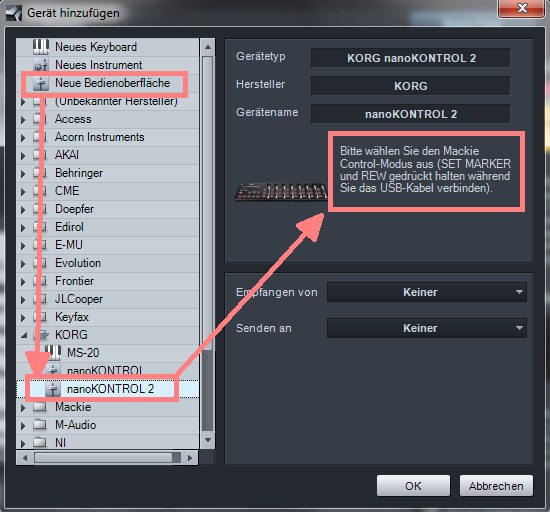The image size is (550, 512).
Task: Confirm with the OK button
Action: click(x=413, y=486)
